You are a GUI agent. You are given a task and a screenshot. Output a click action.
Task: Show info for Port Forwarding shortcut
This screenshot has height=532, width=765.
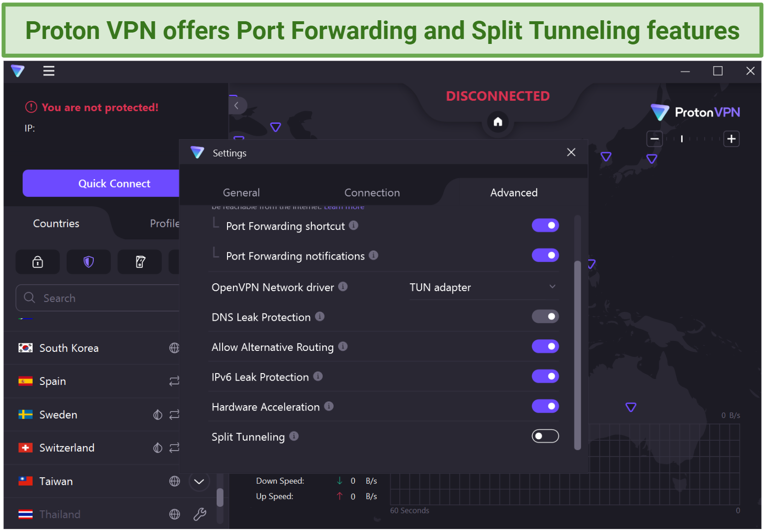coord(353,225)
